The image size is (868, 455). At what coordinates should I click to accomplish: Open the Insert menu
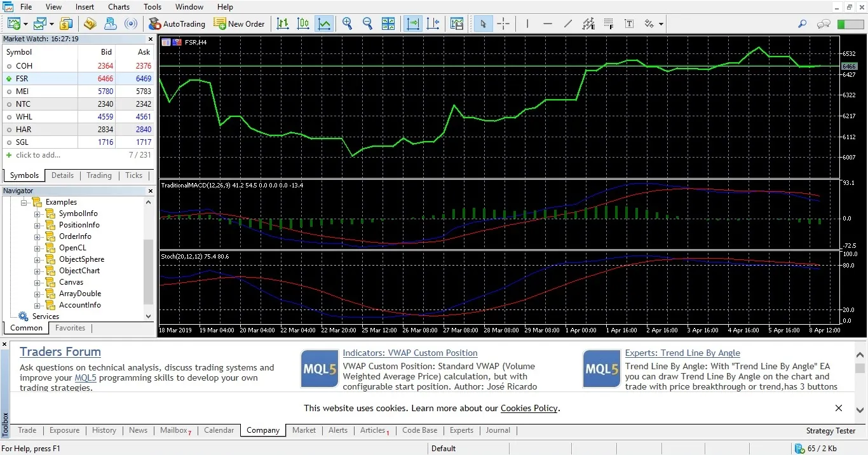point(85,7)
